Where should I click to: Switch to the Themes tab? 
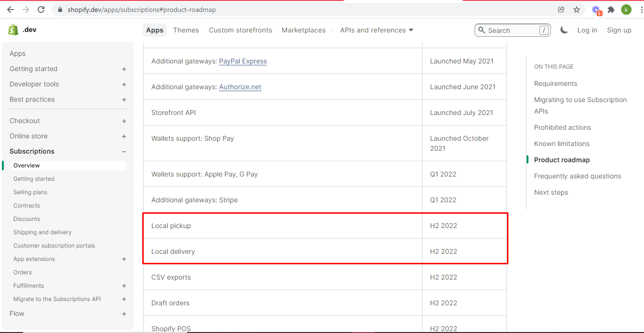186,30
